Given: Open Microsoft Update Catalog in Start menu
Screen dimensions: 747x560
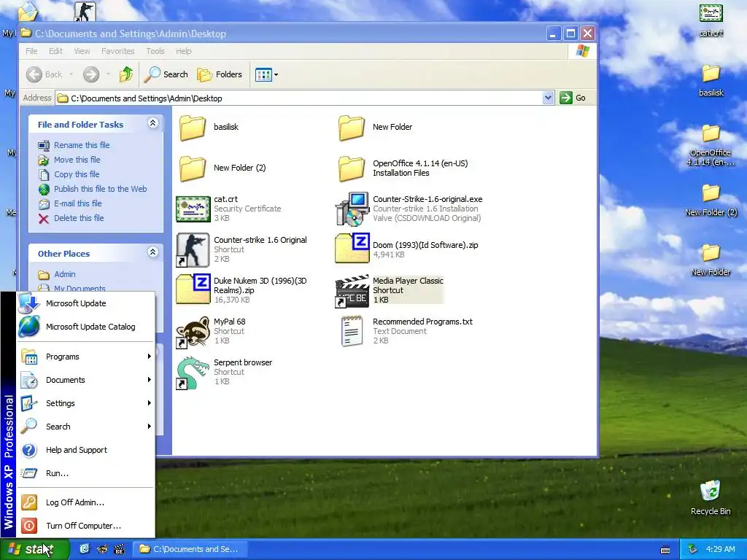Looking at the screenshot, I should pyautogui.click(x=86, y=327).
